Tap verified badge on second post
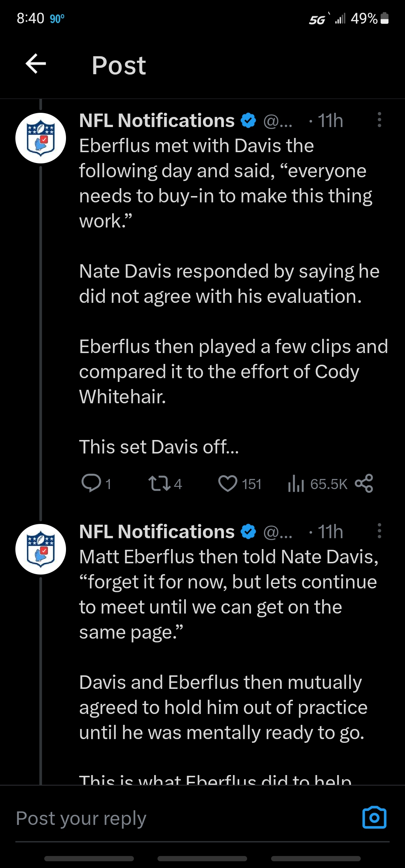 click(x=248, y=532)
